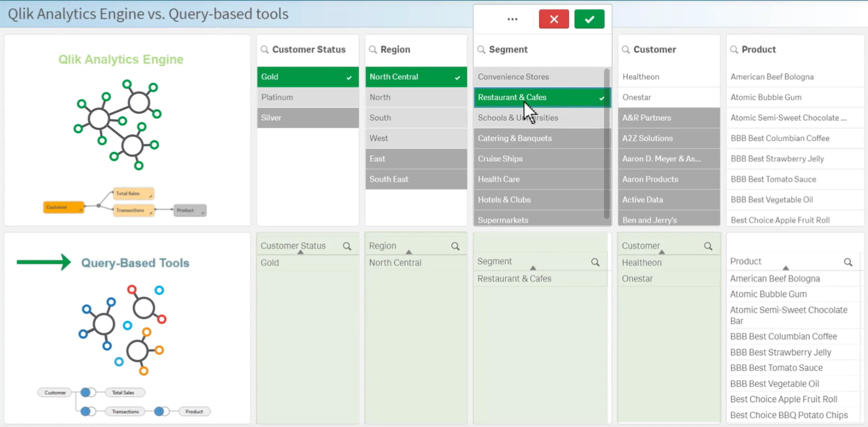
Task: Search within the lower Customer listbox
Action: point(708,246)
